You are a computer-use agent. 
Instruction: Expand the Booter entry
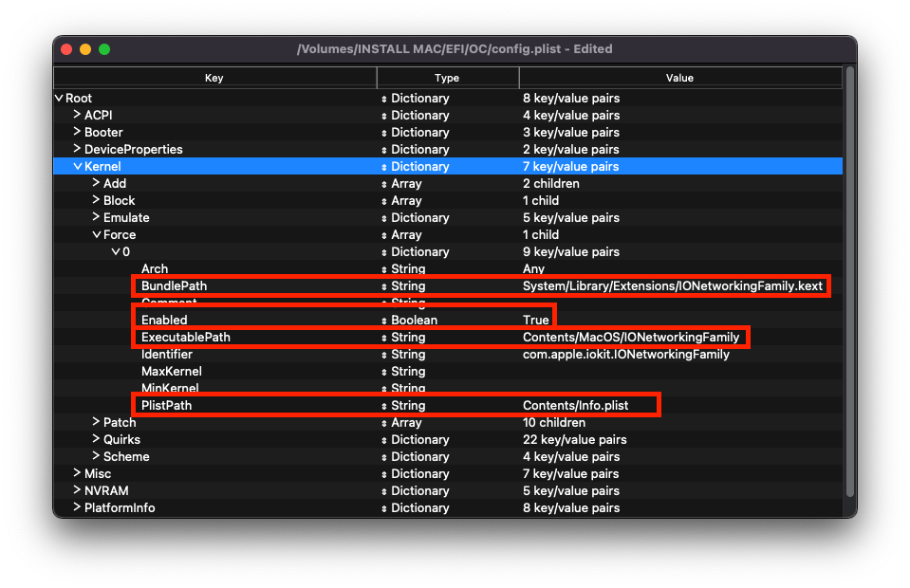click(x=77, y=133)
